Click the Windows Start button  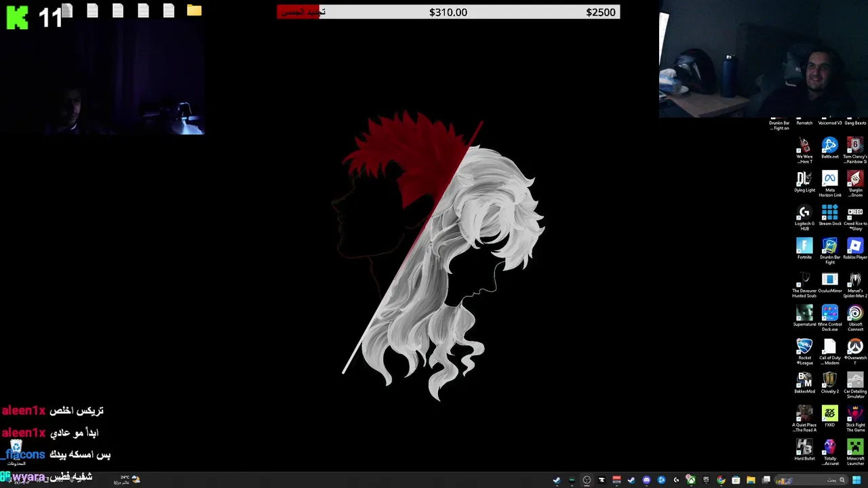[x=856, y=480]
